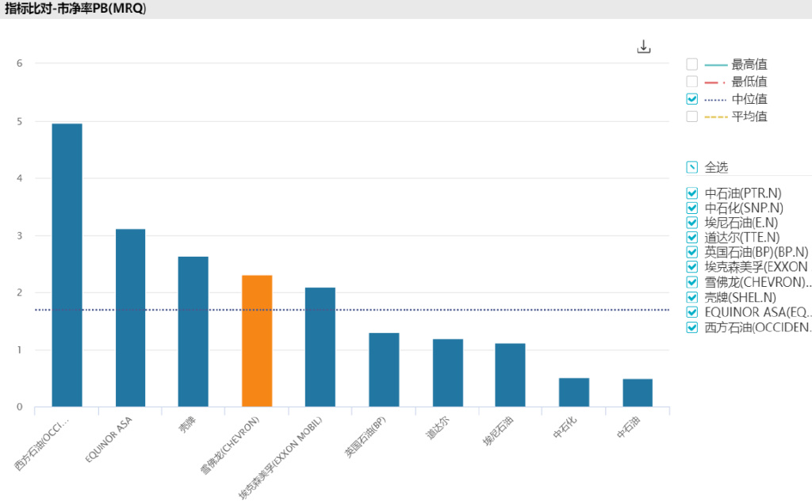This screenshot has height=504, width=812.
Task: Click the tallest 西方石油 bar
Action: 67,265
